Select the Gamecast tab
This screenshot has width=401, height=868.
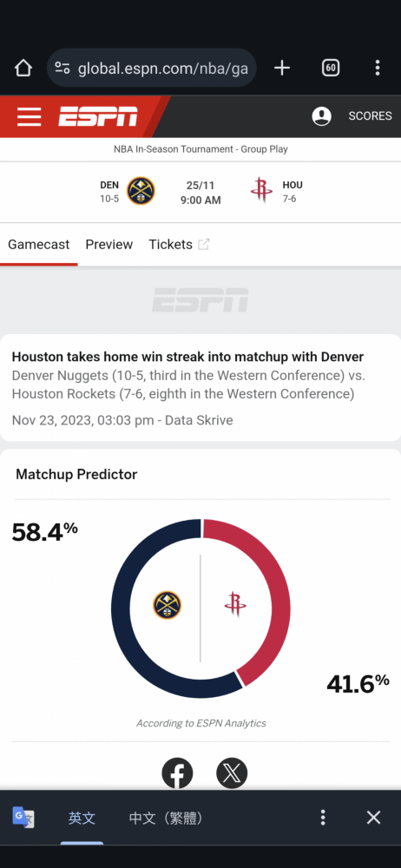pos(39,245)
